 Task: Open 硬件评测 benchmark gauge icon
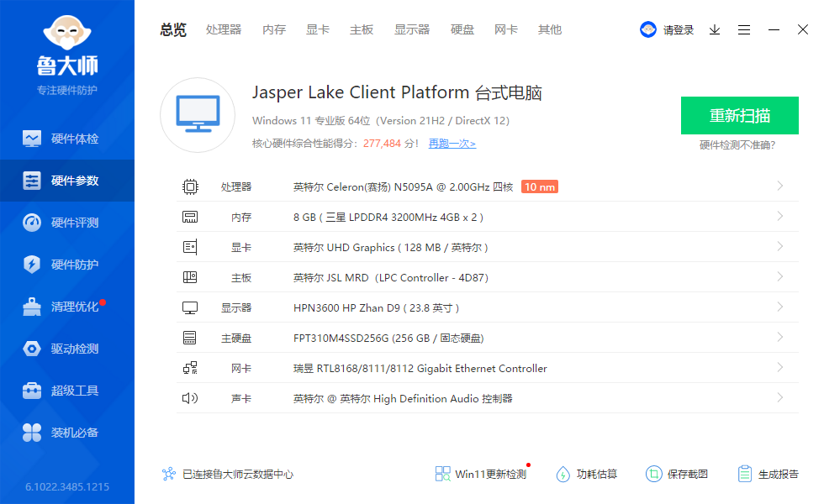coord(32,223)
